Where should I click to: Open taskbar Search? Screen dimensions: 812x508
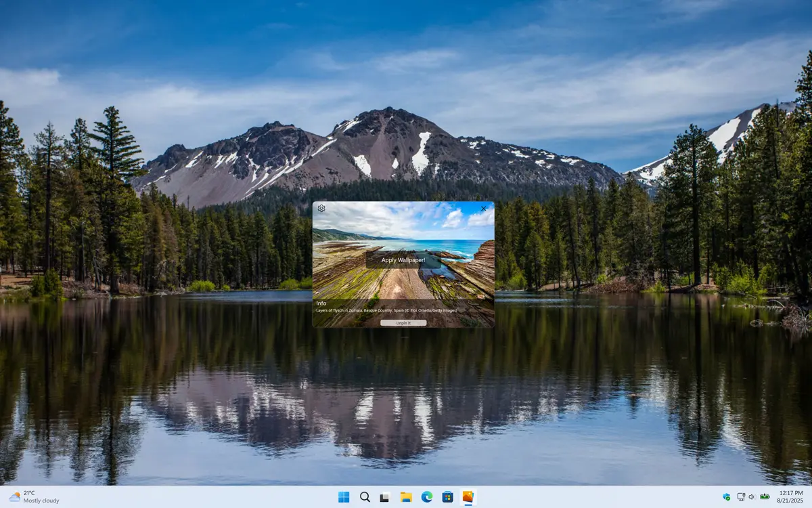pyautogui.click(x=365, y=497)
